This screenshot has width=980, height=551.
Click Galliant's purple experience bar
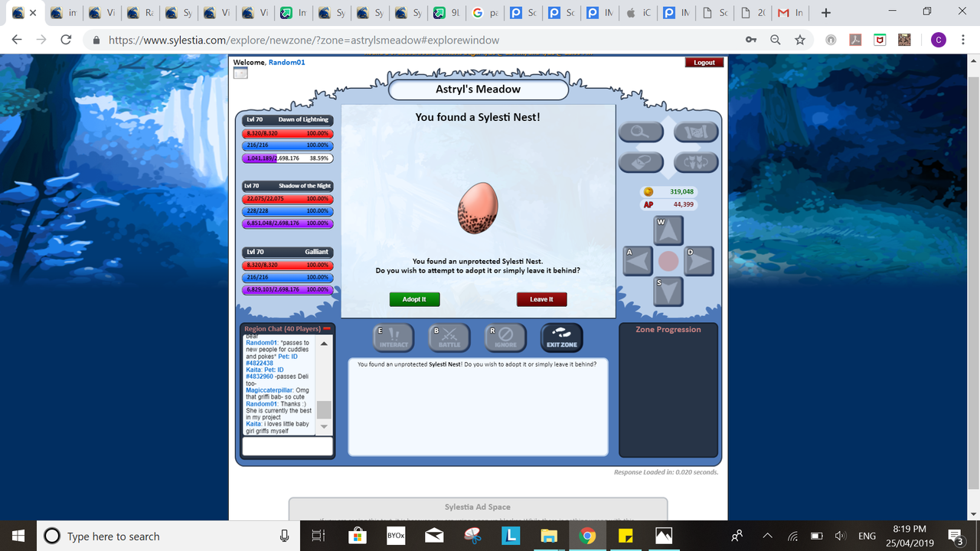[287, 289]
